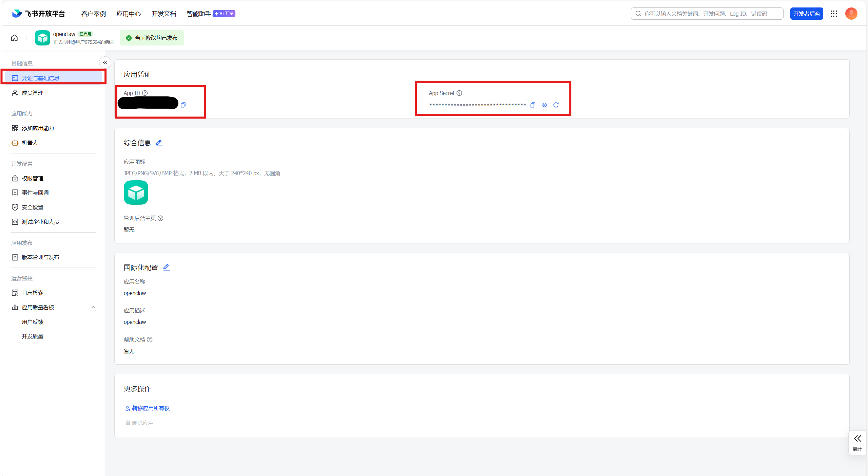This screenshot has width=868, height=476.
Task: Click 转移应用所有权 link
Action: point(151,408)
